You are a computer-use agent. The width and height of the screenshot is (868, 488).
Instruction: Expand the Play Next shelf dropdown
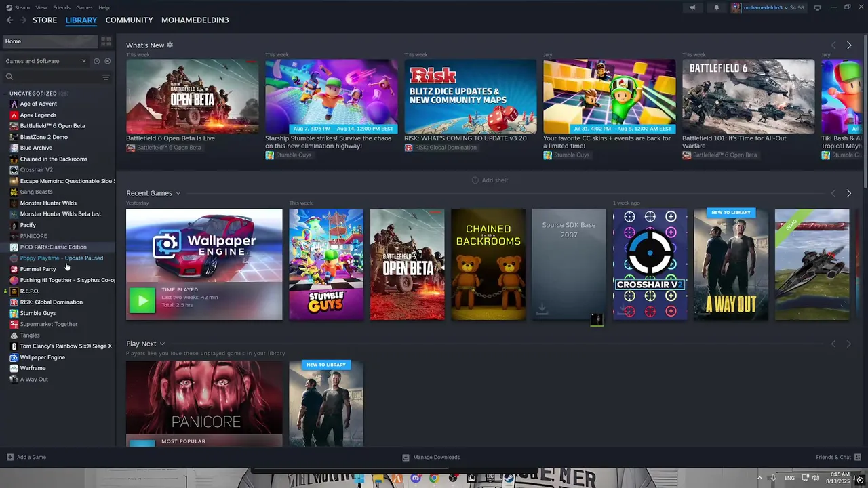pyautogui.click(x=162, y=344)
